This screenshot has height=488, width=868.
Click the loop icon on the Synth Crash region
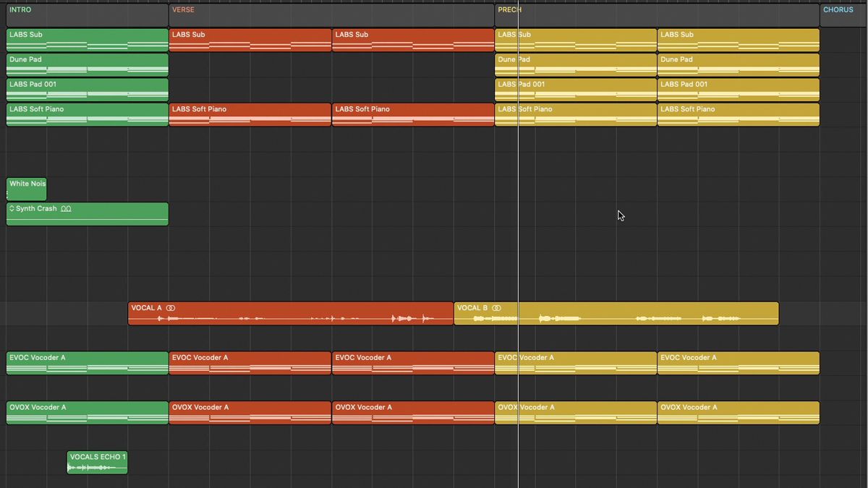[x=66, y=208]
